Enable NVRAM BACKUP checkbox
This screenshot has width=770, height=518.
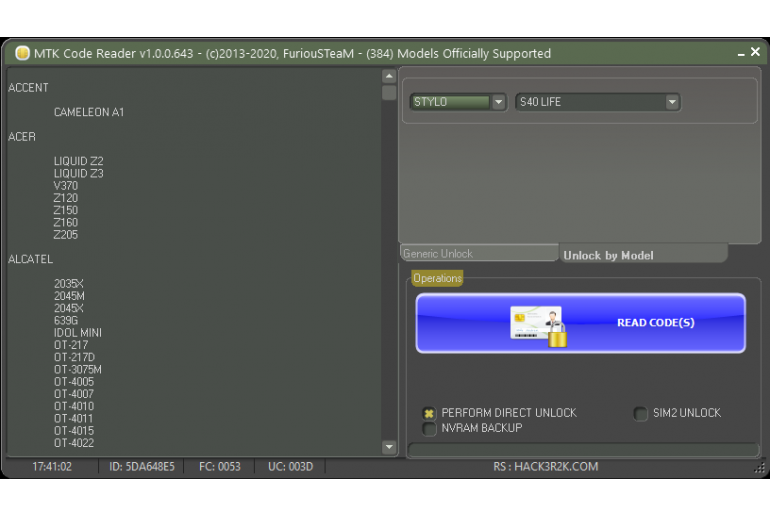tap(429, 429)
